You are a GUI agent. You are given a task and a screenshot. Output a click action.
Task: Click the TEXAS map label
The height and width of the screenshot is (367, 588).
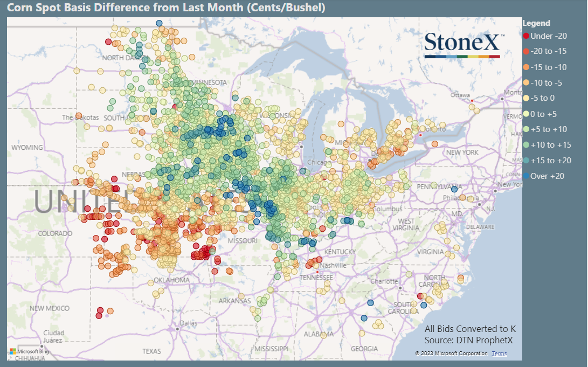click(151, 351)
